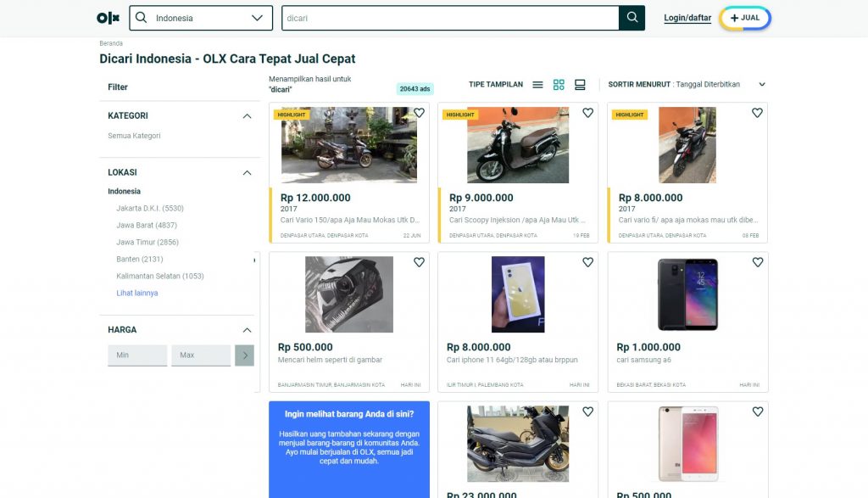The width and height of the screenshot is (868, 498).
Task: Favorite the helmet Rp 500.000 listing
Action: coord(419,263)
